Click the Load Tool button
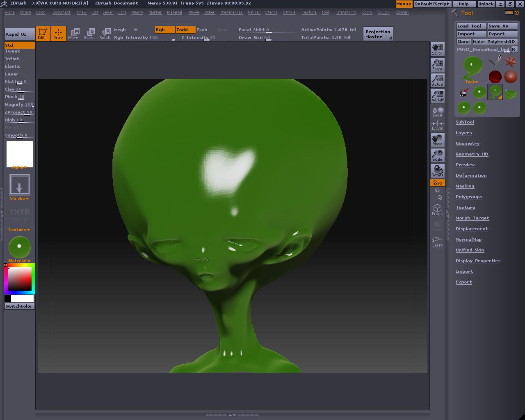The image size is (525, 420). point(471,26)
